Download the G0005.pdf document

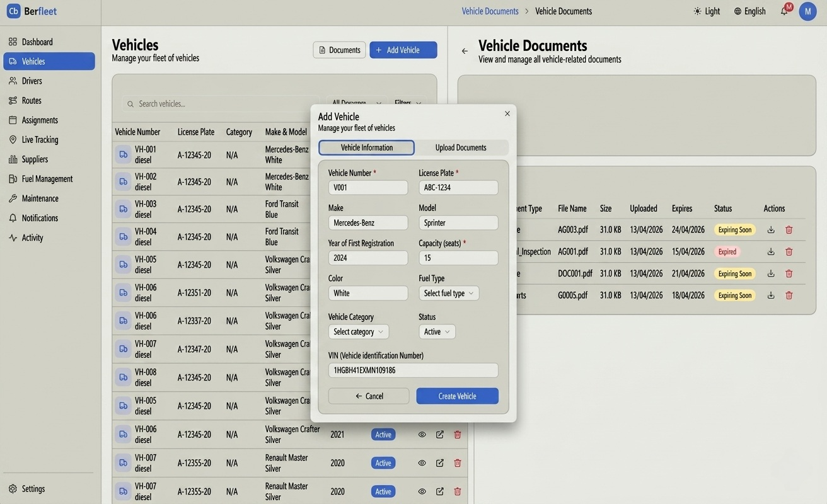[x=771, y=295]
